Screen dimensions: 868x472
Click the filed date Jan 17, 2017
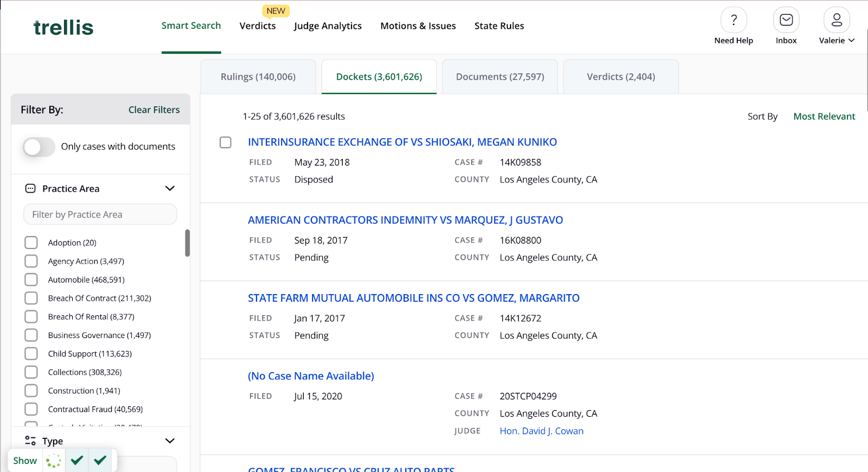click(x=320, y=318)
